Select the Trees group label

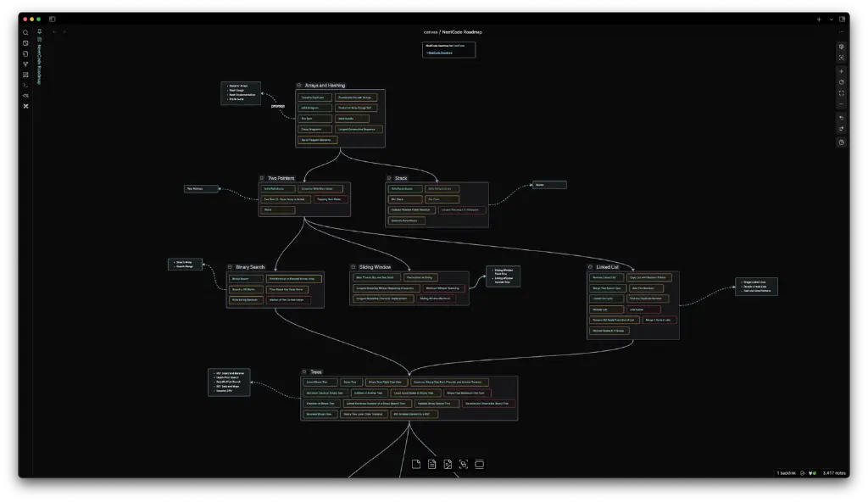315,371
